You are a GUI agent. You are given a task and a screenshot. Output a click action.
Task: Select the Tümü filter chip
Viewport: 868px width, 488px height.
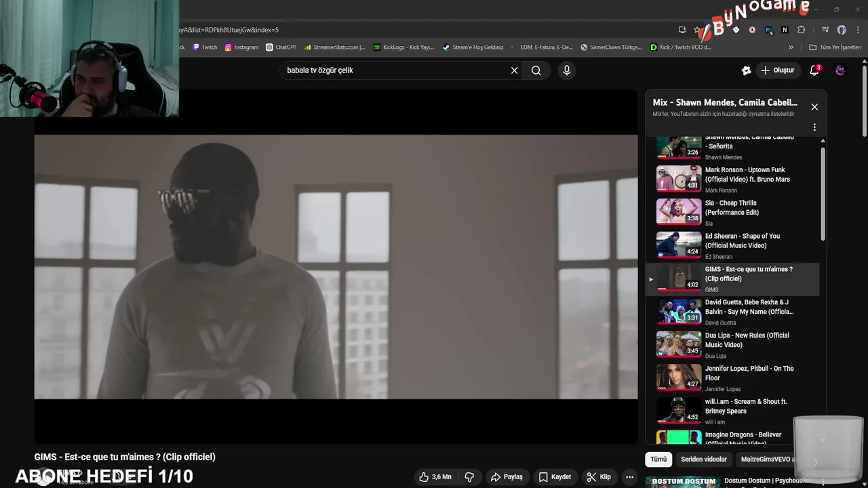point(658,460)
